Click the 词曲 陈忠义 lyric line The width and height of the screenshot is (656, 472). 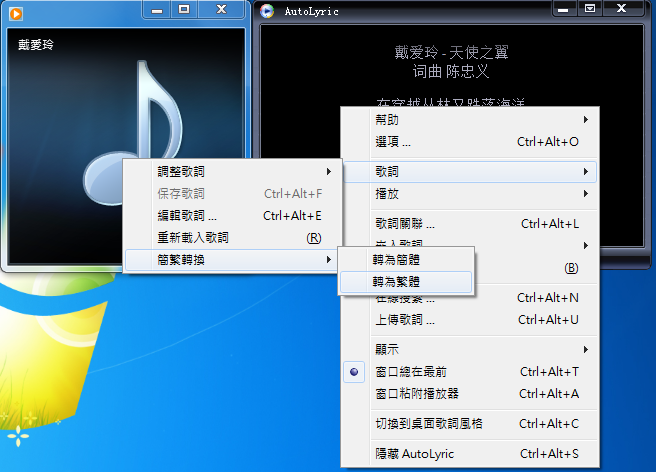click(451, 72)
